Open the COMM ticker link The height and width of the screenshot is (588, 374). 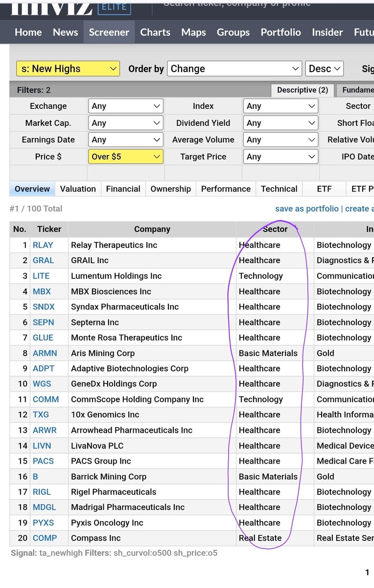(46, 399)
